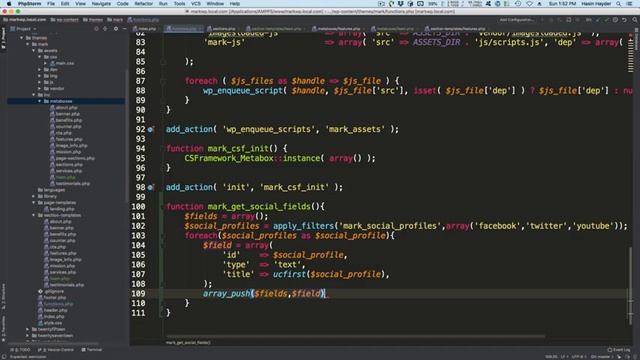Collapse the css folder
This screenshot has height=360, width=640.
(x=40, y=57)
